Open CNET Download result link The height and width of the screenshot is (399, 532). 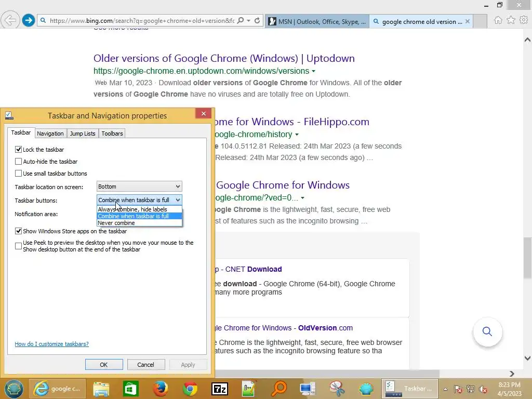[x=248, y=270]
